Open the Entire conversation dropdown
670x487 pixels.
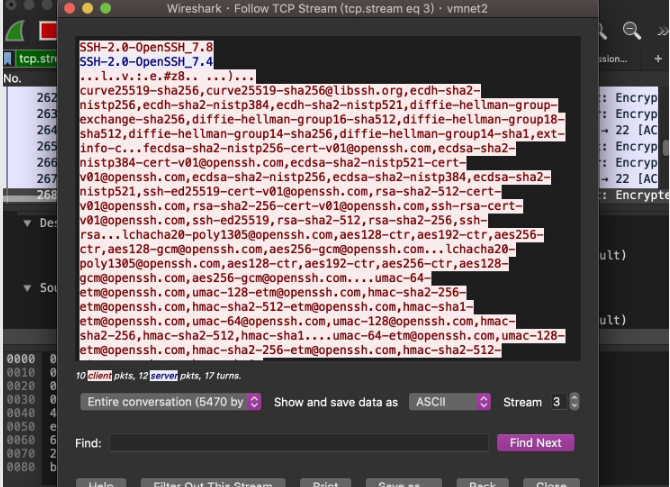click(x=170, y=402)
